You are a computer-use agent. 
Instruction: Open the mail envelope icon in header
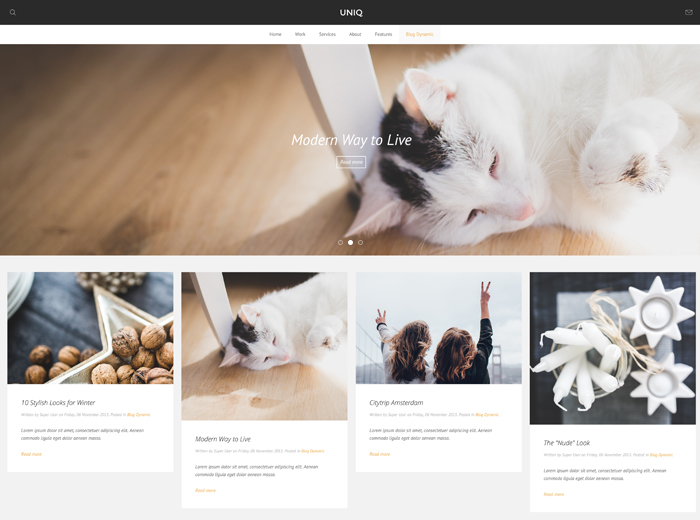click(688, 12)
